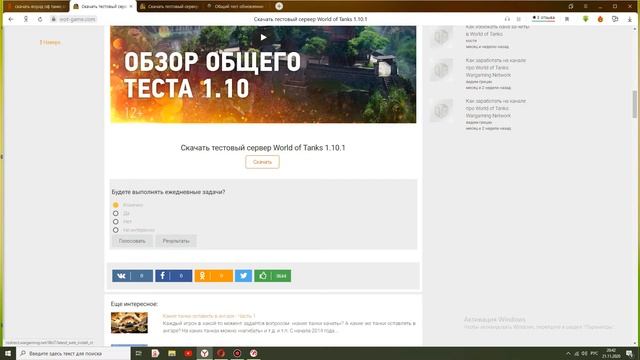Share page via Facebook button
This screenshot has width=640, height=360.
173,276
